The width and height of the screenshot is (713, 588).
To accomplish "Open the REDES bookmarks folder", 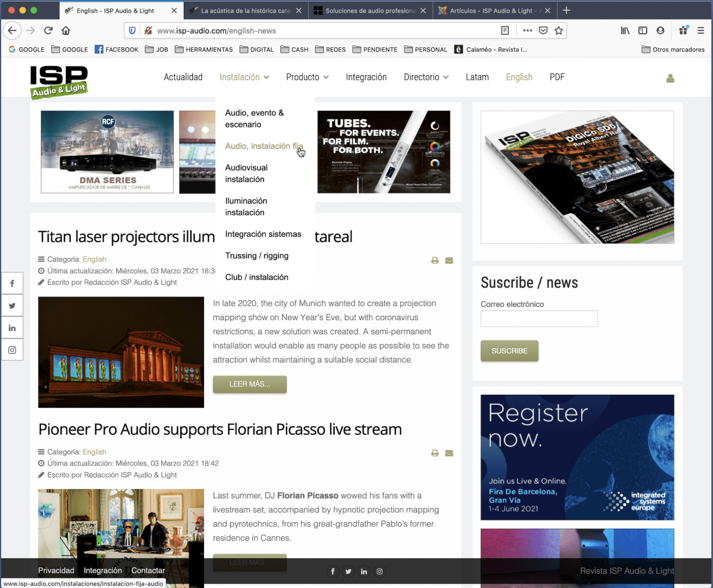I will point(330,50).
